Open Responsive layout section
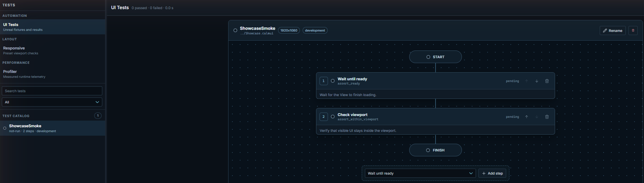The height and width of the screenshot is (183, 644). (53, 50)
